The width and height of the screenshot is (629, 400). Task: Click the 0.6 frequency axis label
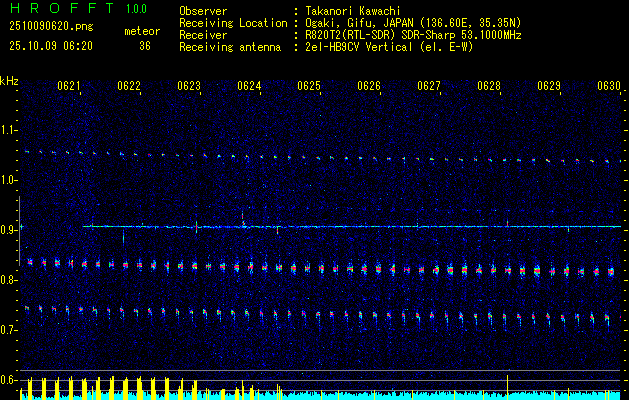point(8,380)
